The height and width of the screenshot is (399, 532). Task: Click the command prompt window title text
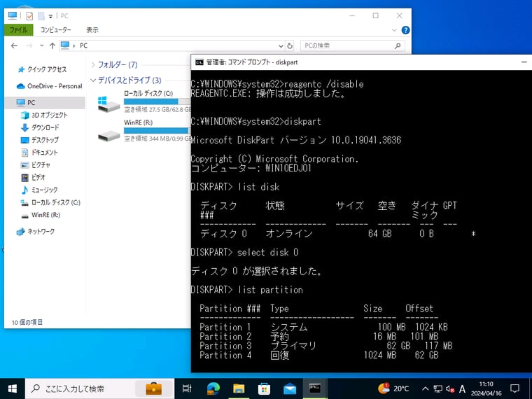click(x=252, y=62)
